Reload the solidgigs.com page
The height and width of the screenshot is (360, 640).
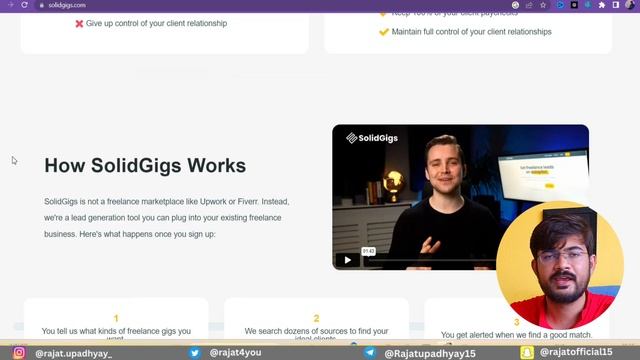click(x=24, y=5)
